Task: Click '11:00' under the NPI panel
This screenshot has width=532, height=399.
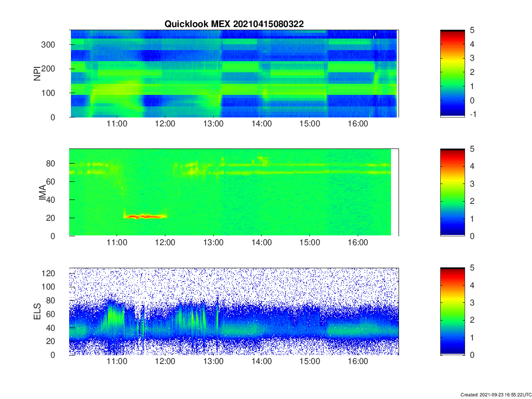Action: [117, 124]
